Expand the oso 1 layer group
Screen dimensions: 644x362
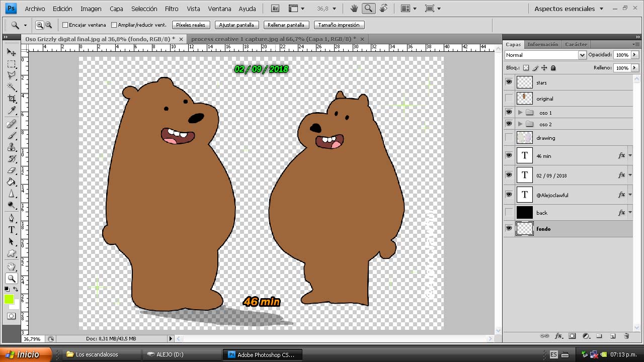click(520, 113)
